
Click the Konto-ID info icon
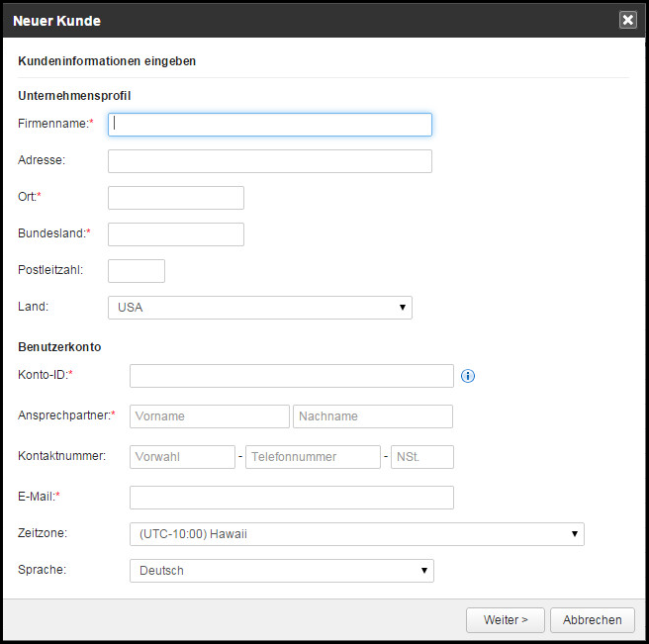tap(469, 376)
